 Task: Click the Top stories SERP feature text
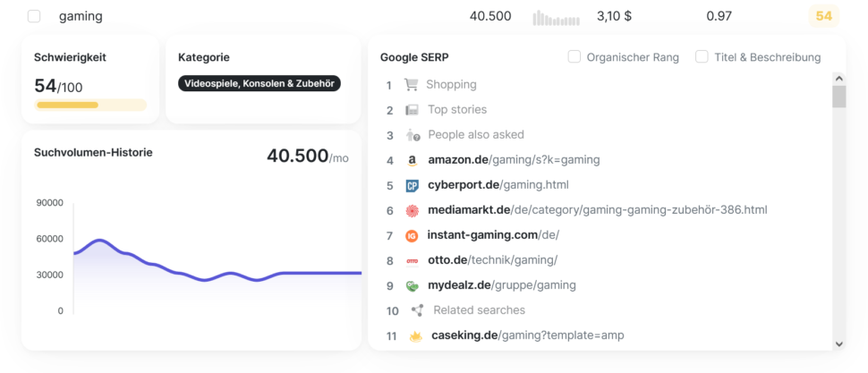tap(457, 110)
